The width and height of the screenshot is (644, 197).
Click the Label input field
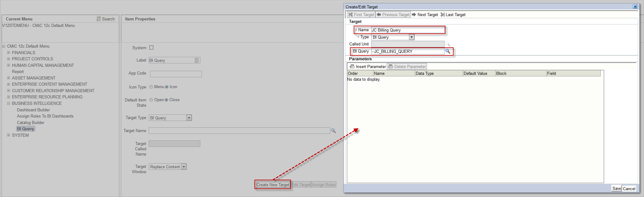coord(174,60)
